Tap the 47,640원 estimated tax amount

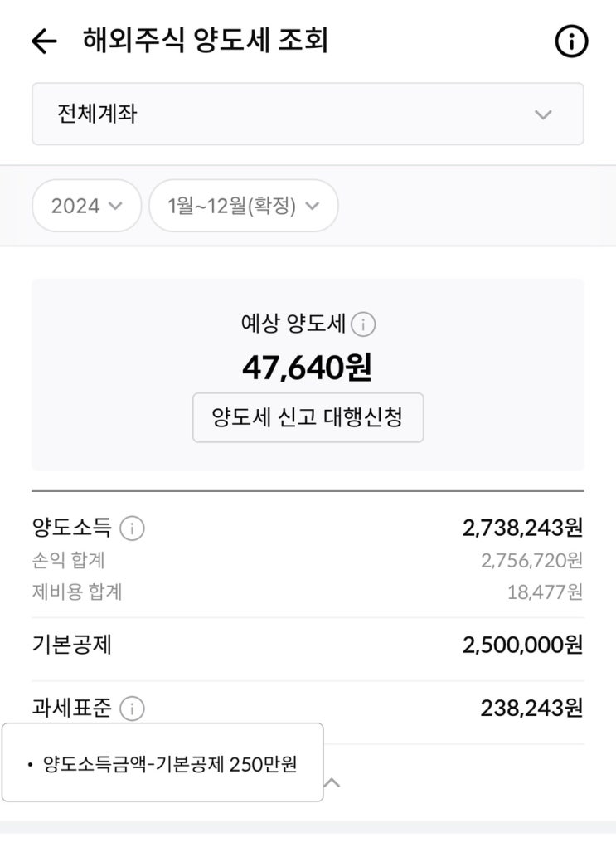[x=307, y=367]
